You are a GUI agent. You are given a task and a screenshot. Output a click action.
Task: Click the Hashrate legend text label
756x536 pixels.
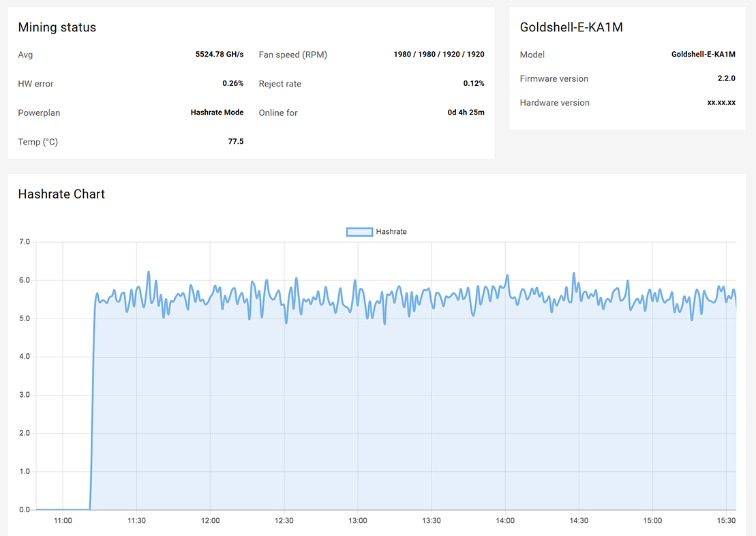(391, 232)
